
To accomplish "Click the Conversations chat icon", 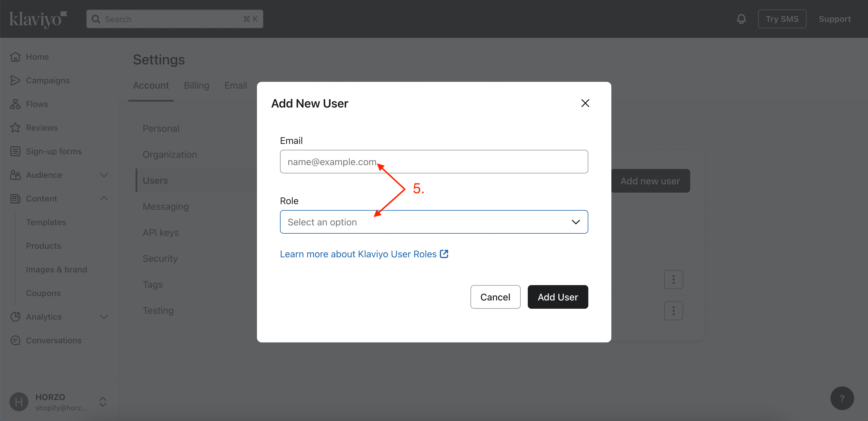I will click(x=15, y=340).
